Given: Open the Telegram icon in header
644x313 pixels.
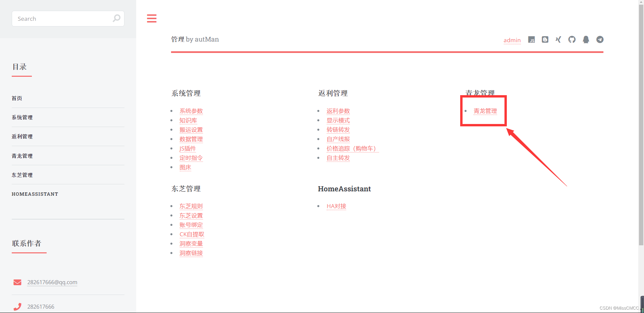Looking at the screenshot, I should 600,40.
